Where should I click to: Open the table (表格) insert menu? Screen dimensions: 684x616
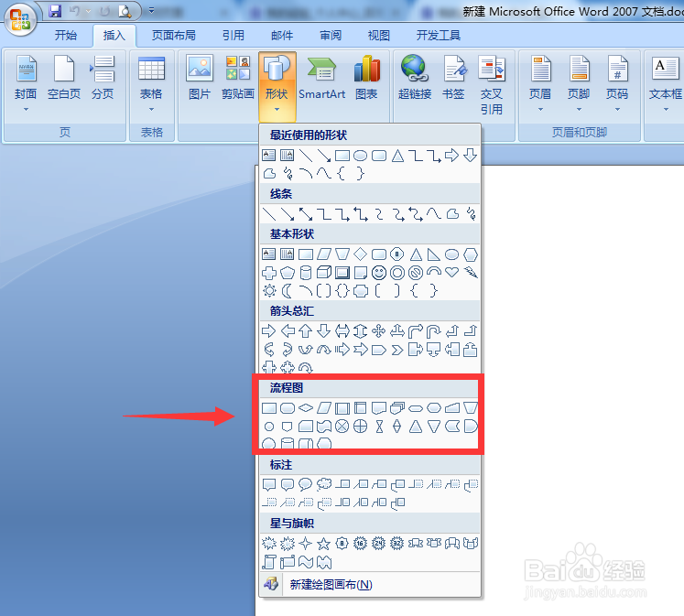[x=151, y=82]
